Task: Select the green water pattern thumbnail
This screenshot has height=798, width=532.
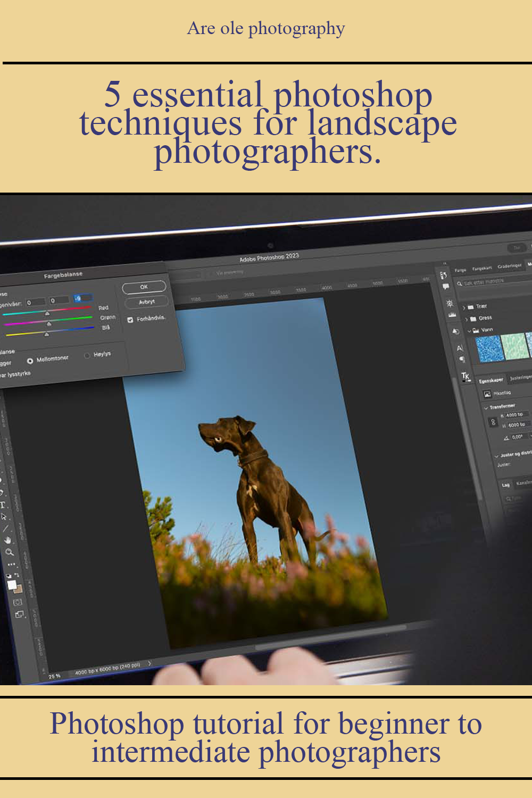Action: pyautogui.click(x=514, y=346)
